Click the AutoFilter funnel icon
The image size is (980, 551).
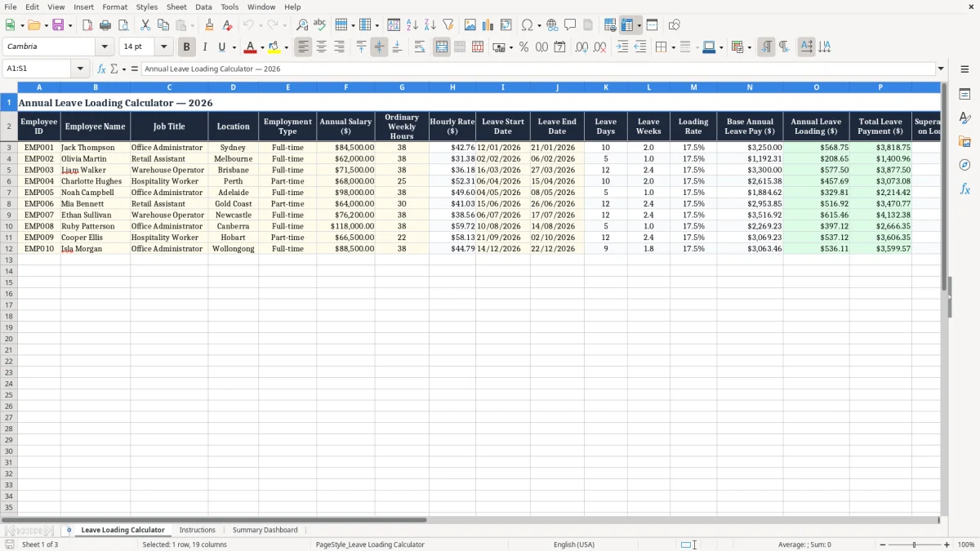(x=448, y=25)
